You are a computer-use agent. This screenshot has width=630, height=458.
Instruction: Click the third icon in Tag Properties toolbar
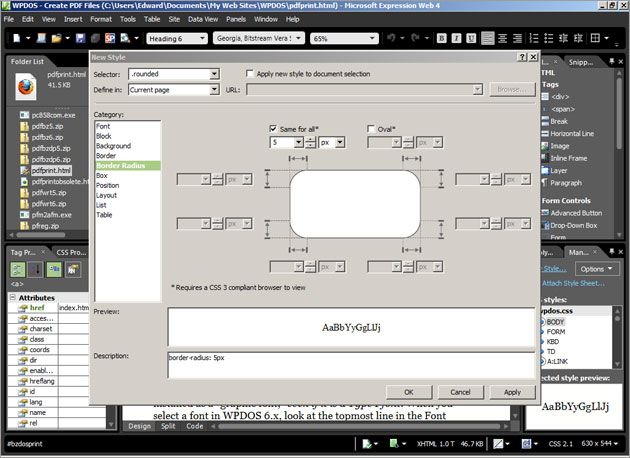click(x=54, y=270)
